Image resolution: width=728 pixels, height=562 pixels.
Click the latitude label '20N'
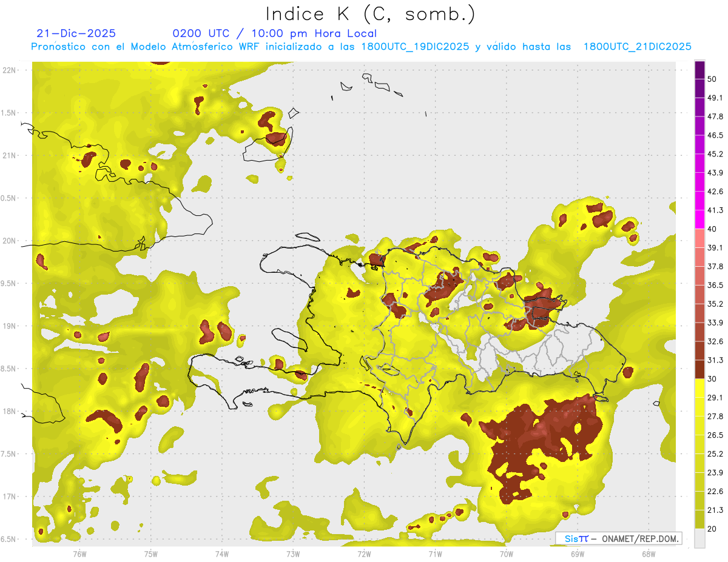click(10, 241)
